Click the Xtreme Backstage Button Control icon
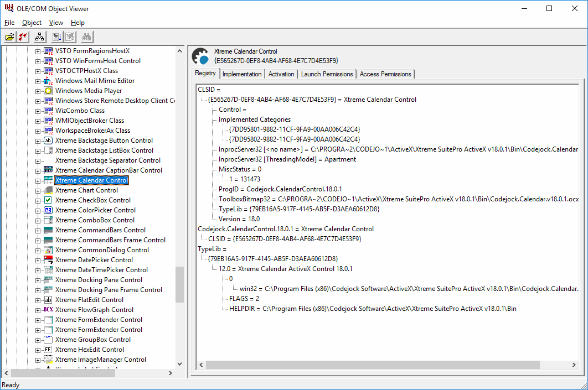 point(48,141)
